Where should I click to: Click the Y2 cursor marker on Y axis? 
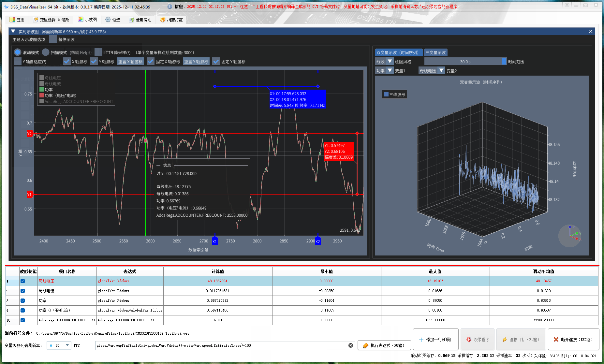pyautogui.click(x=29, y=134)
